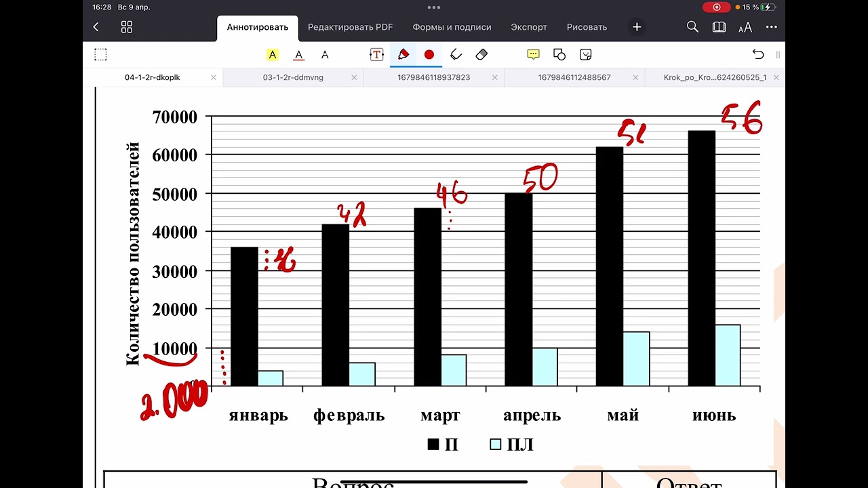The image size is (868, 488).
Task: Open the Экспорт tab
Action: 529,27
